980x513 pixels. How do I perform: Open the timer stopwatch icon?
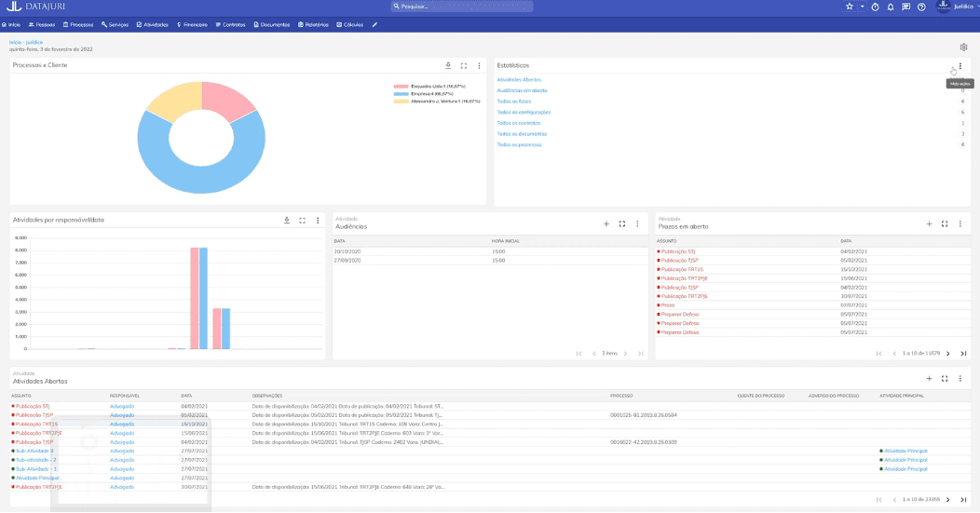pos(875,7)
